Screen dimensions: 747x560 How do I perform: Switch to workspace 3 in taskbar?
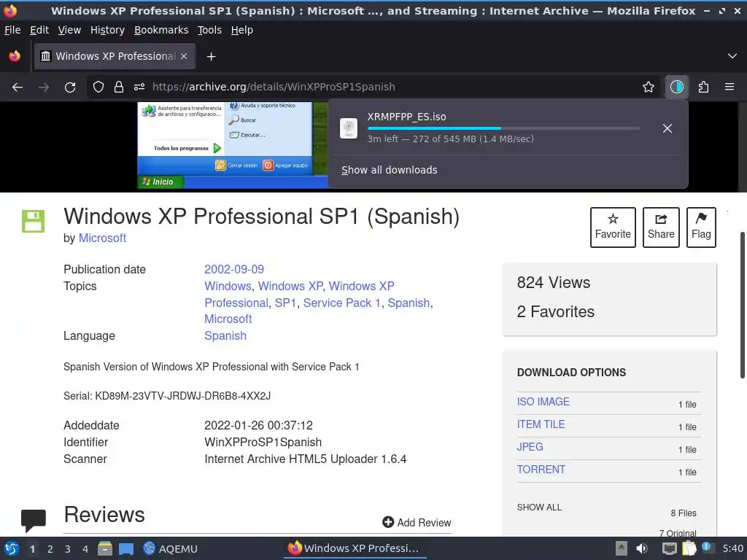pyautogui.click(x=68, y=549)
